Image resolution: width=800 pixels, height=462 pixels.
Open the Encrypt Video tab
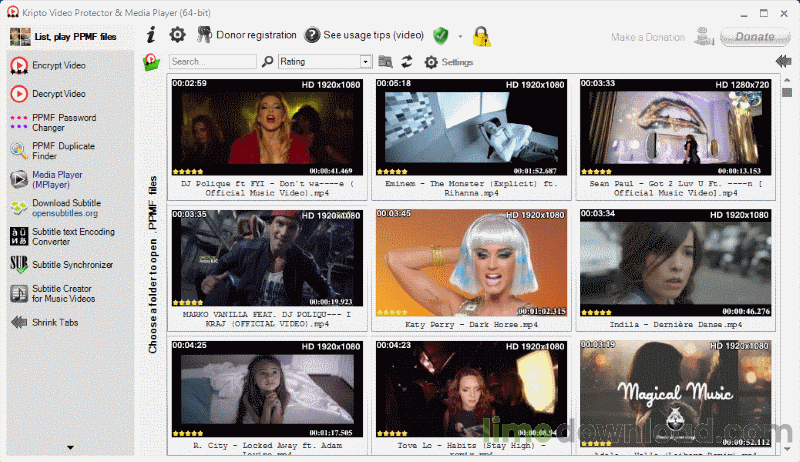coord(60,66)
